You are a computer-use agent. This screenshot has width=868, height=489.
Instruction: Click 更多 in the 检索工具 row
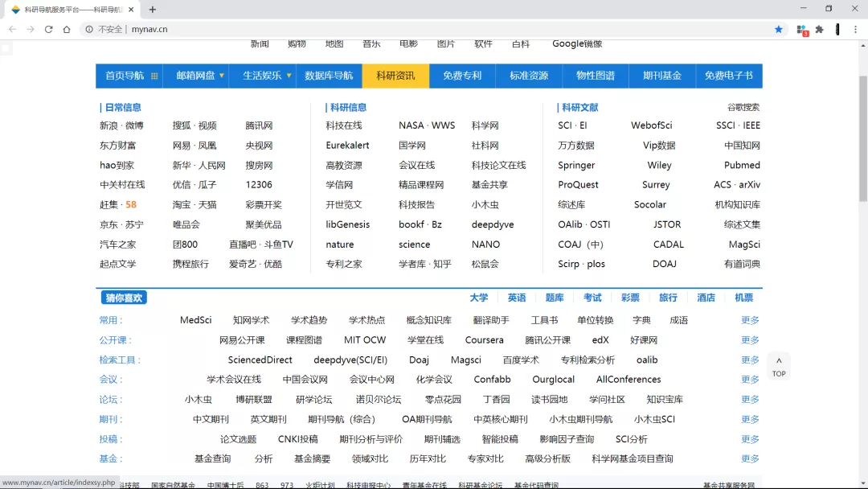coord(750,360)
